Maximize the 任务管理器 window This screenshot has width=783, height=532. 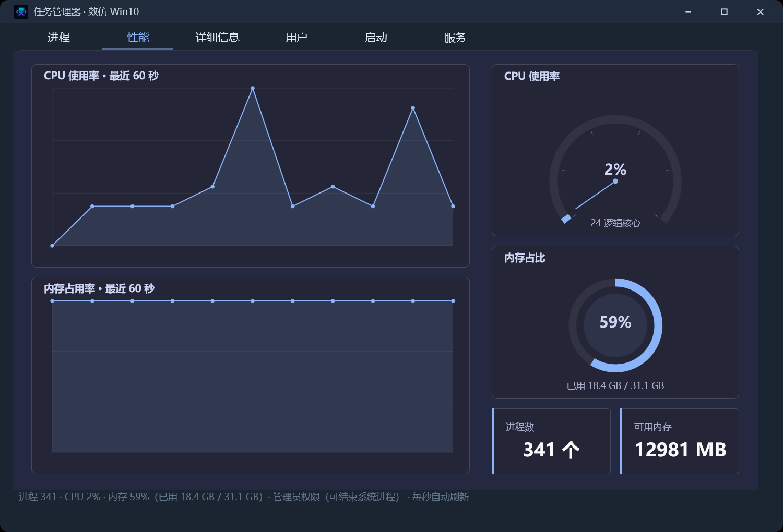click(x=724, y=11)
